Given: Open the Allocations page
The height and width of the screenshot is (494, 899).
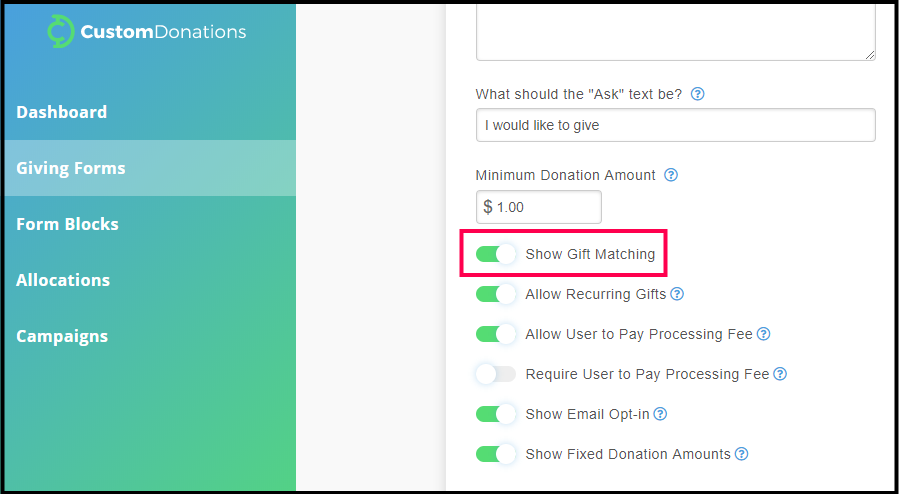Looking at the screenshot, I should pyautogui.click(x=63, y=280).
